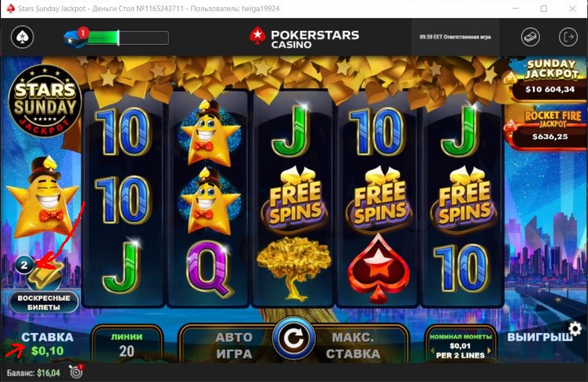Open the Линии 20 lines selector
This screenshot has width=588, height=382.
point(127,344)
